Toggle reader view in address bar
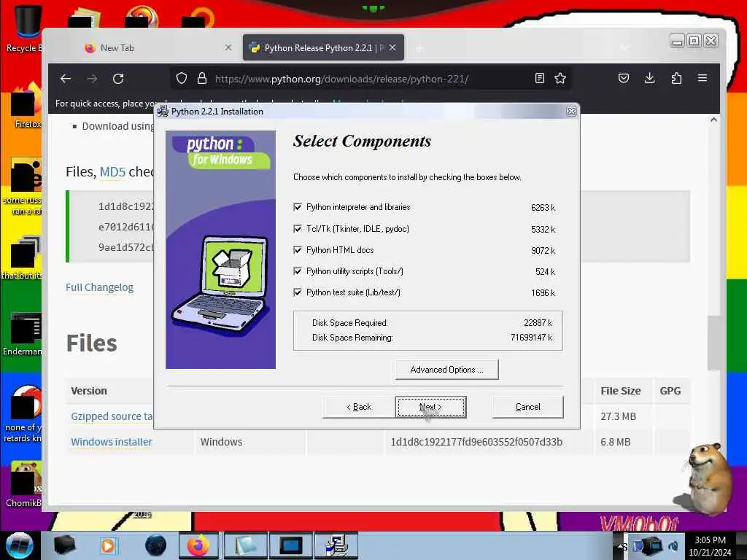The width and height of the screenshot is (747, 560). click(539, 79)
